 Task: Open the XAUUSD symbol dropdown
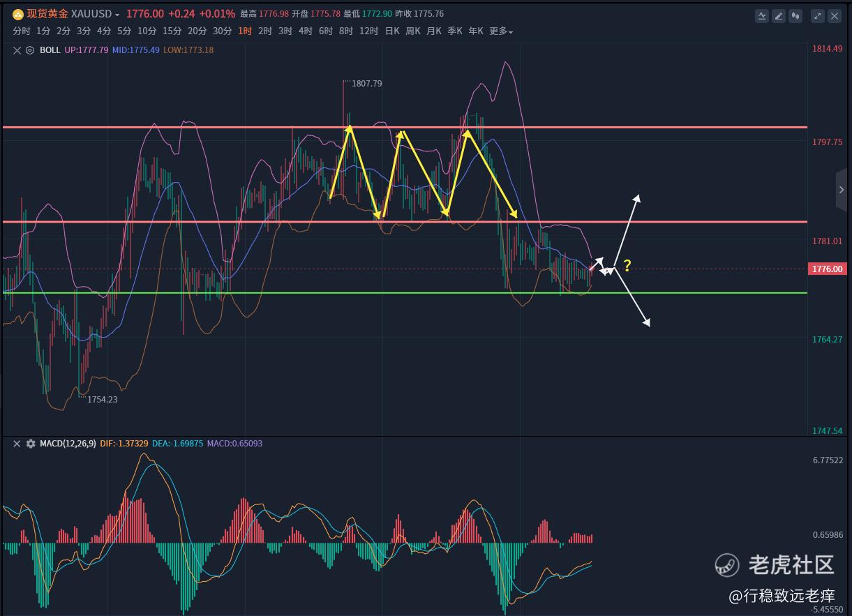117,15
